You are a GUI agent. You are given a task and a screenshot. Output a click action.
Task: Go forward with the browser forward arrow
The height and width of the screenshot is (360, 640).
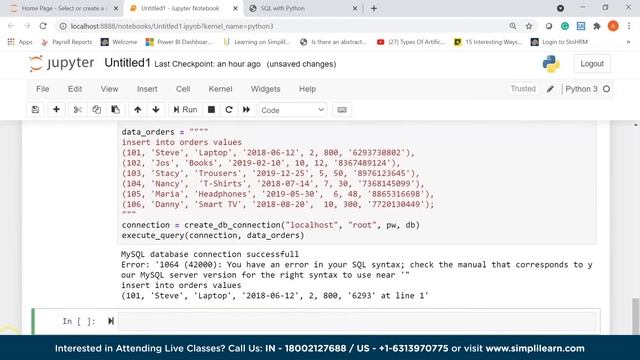point(27,26)
